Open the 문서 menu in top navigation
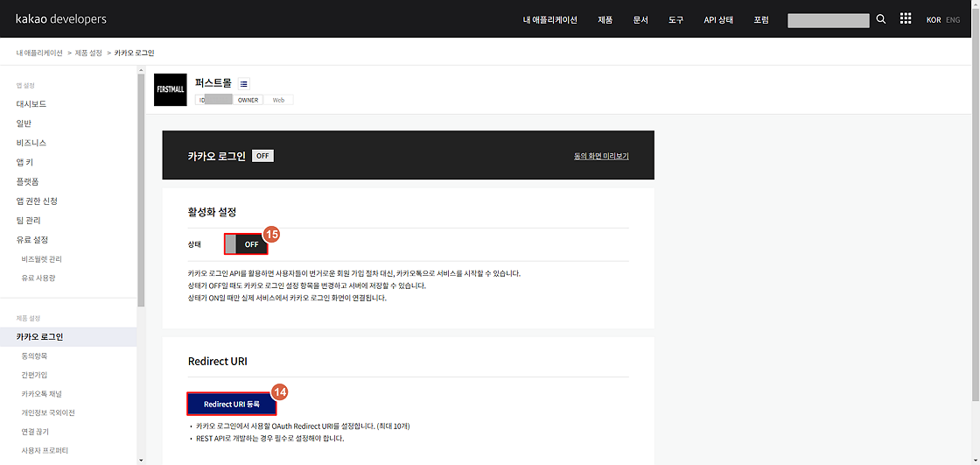 (640, 19)
